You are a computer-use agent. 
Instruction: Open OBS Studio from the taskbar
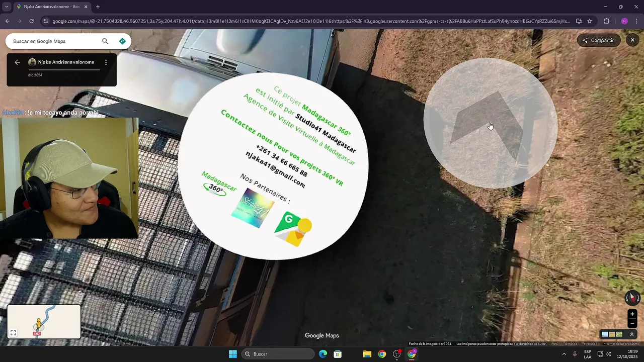(397, 354)
